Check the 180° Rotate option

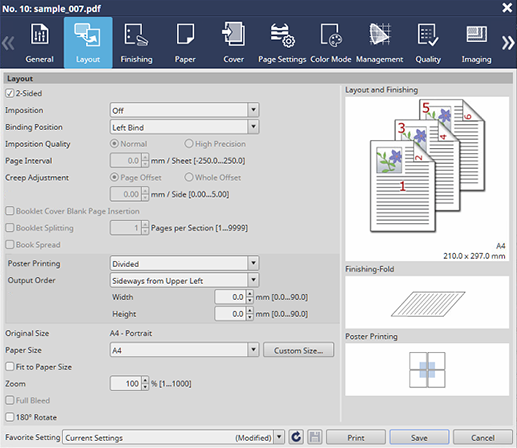coord(10,417)
